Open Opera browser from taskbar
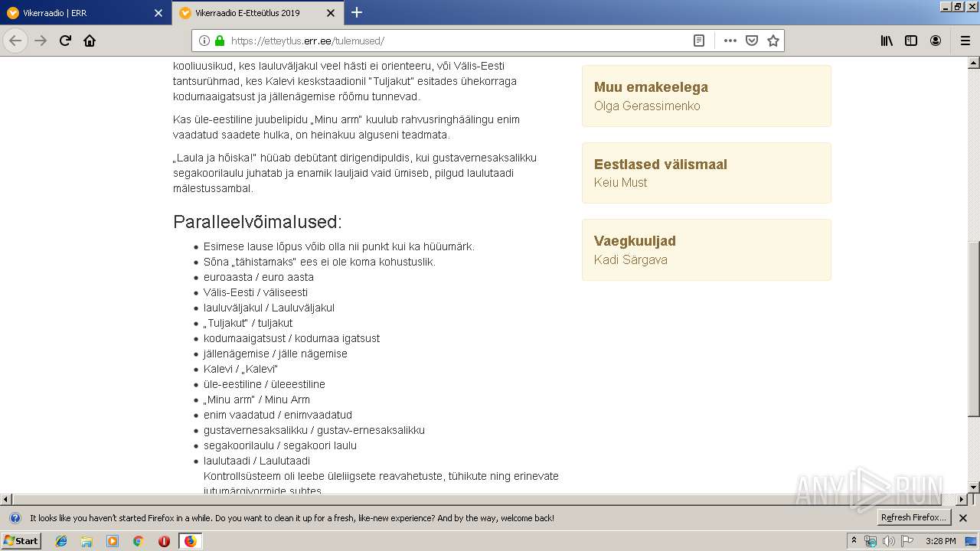980x551 pixels. (164, 541)
